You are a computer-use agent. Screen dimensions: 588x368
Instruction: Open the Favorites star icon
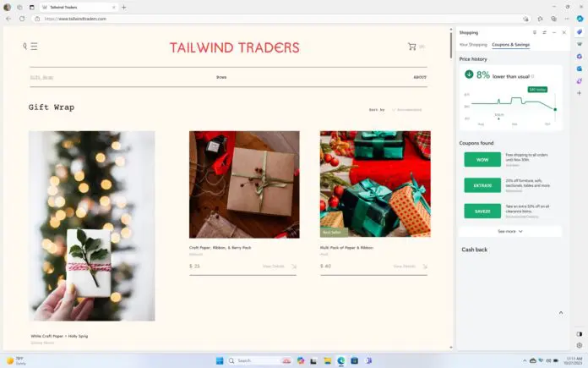(x=540, y=19)
